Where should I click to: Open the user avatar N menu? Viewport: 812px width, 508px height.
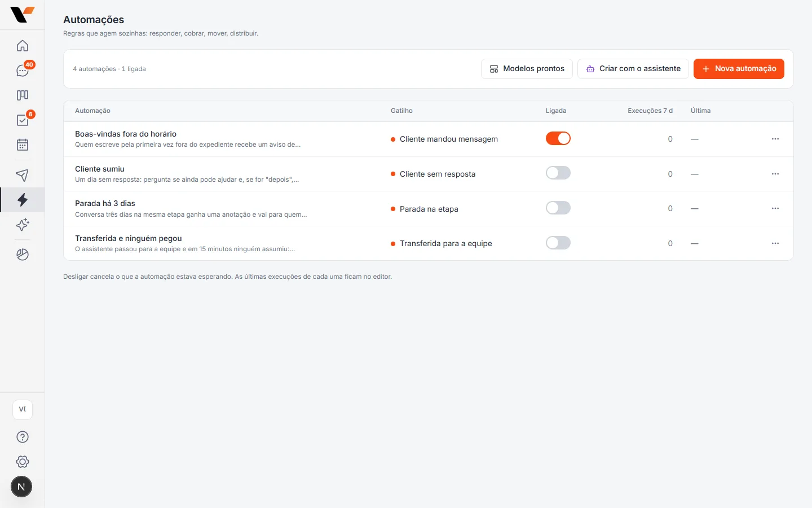(x=21, y=487)
